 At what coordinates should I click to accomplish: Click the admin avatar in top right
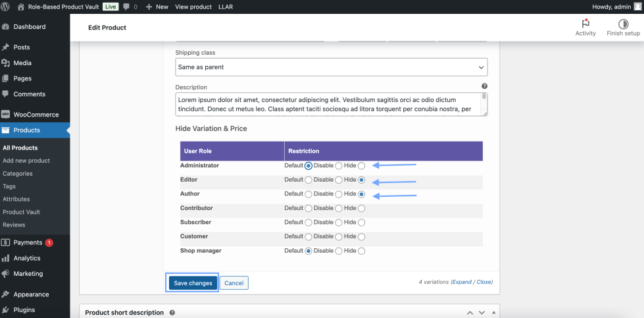(636, 7)
